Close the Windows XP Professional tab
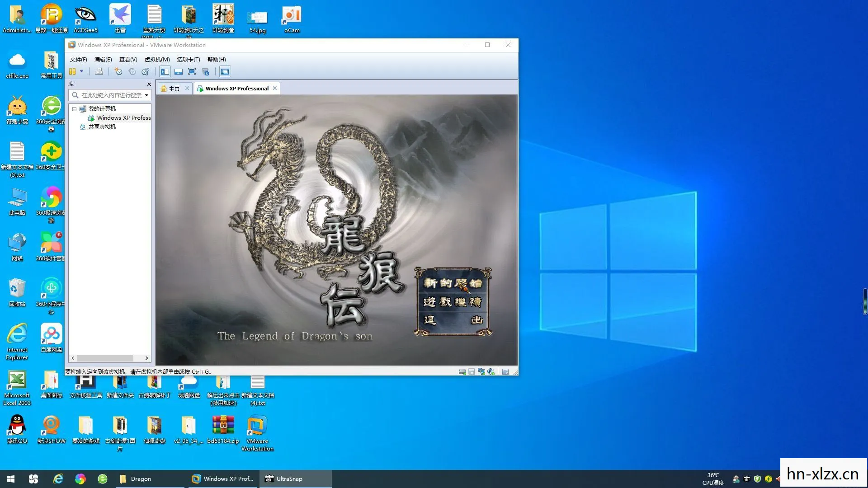 tap(274, 88)
